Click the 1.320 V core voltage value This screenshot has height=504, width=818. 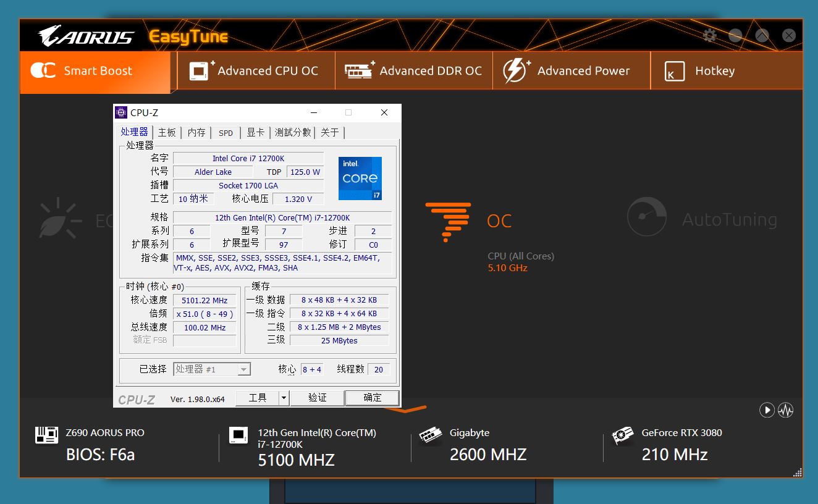pos(298,199)
